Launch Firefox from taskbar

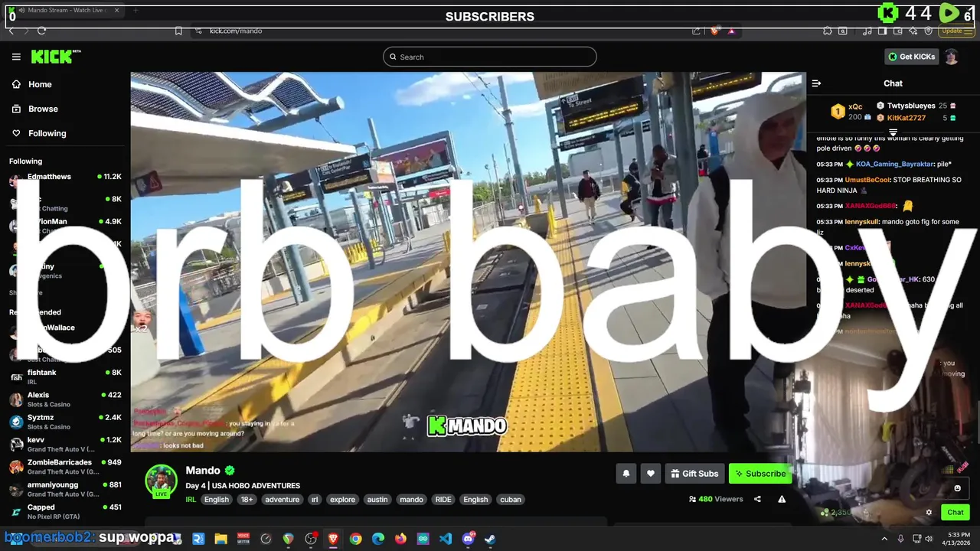click(400, 539)
